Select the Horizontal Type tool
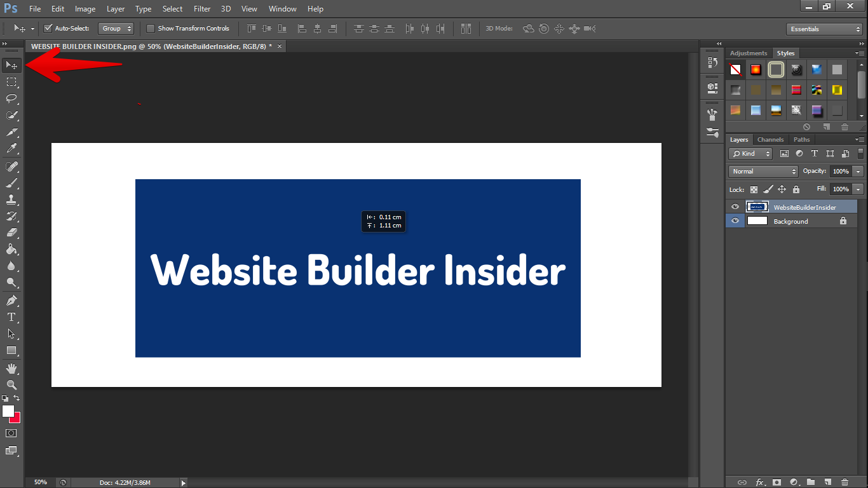Image resolution: width=868 pixels, height=488 pixels. coord(11,317)
